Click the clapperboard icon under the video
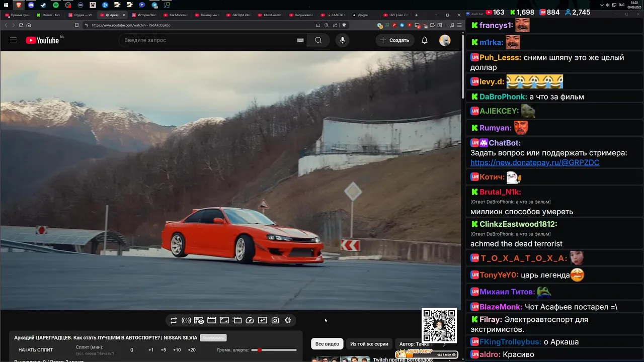Viewport: 644px width, 362px height. (212, 320)
